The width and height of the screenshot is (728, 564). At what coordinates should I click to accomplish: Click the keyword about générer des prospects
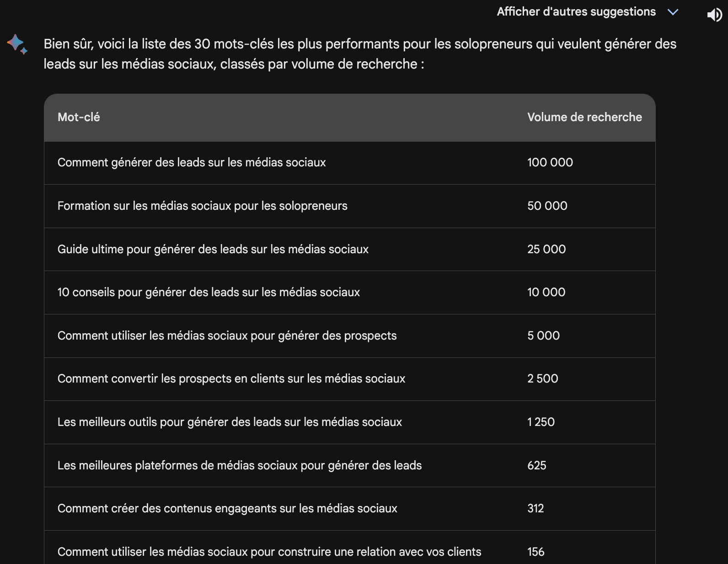click(227, 335)
